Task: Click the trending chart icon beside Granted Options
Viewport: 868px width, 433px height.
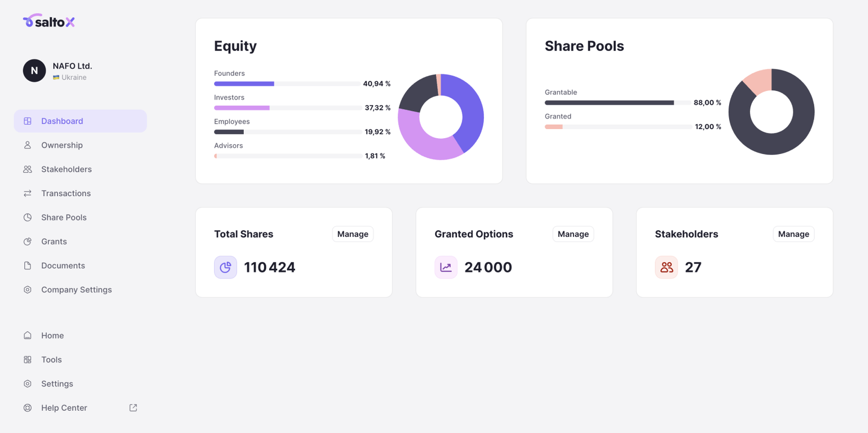Action: (x=445, y=267)
